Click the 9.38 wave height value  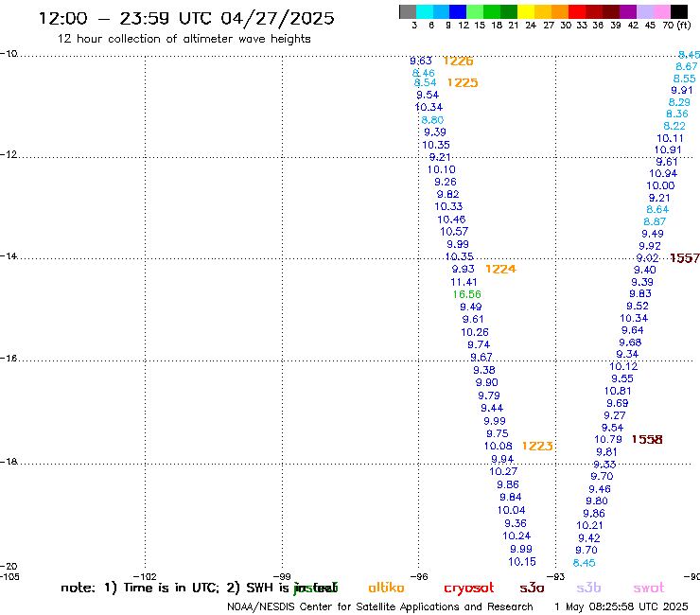pos(484,370)
